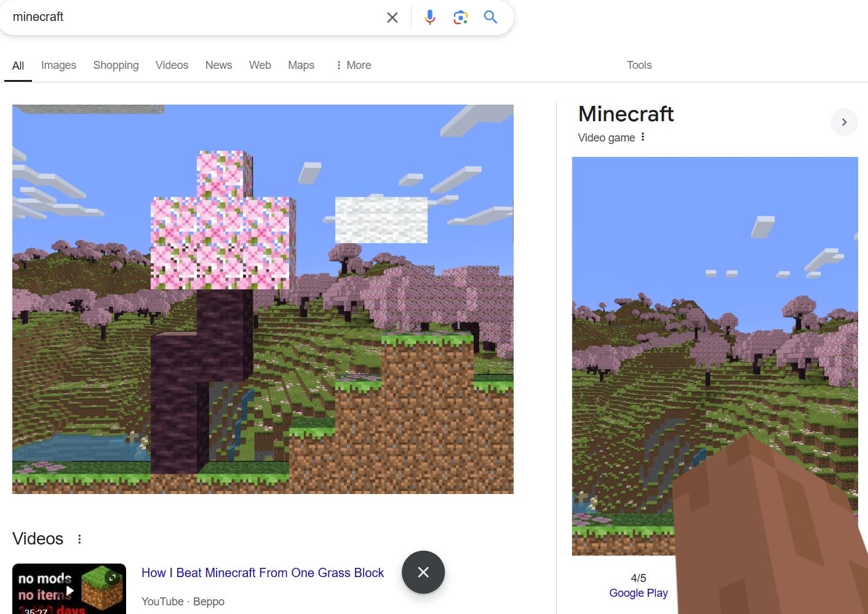This screenshot has width=868, height=614.
Task: Open the video How I Beat Minecraft From One Grass Block
Action: (263, 572)
